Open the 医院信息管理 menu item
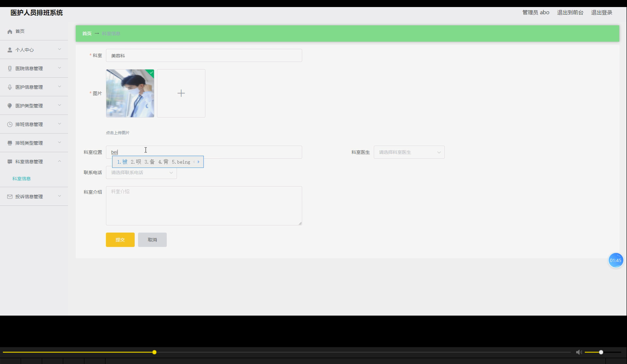 (x=34, y=69)
